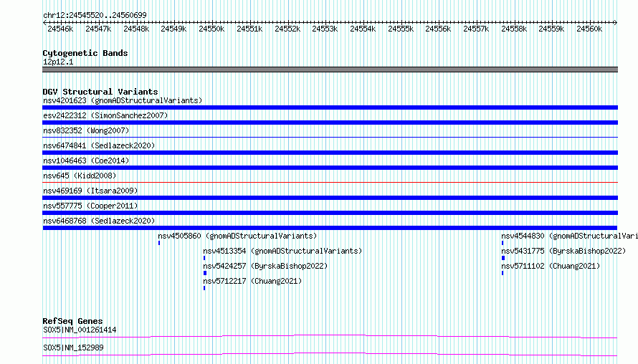Click the nsv6468768 Sedlazeck2020 label
Screen dimensions: 638x364
tap(99, 221)
